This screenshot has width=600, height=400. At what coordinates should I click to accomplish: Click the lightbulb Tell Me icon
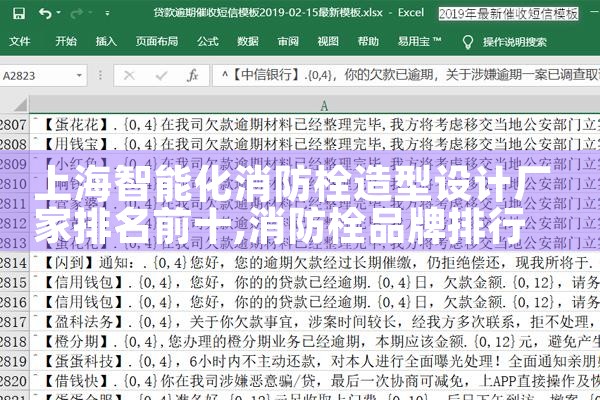(x=468, y=42)
